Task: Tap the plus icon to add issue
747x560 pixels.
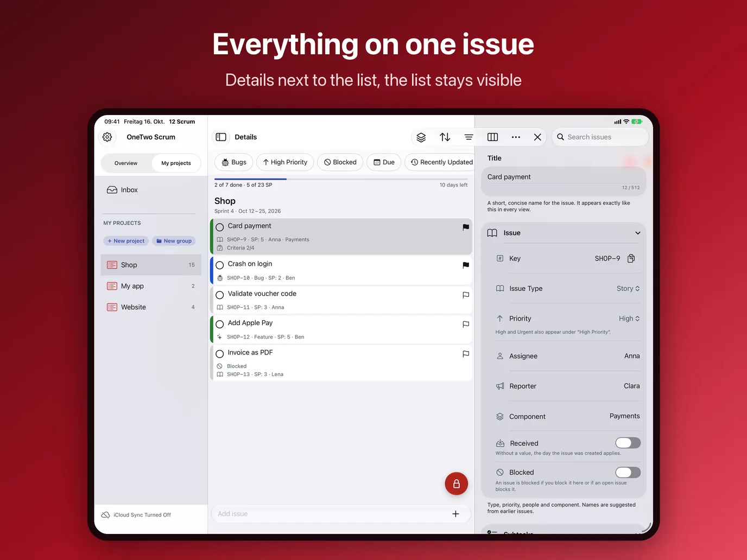Action: [455, 514]
